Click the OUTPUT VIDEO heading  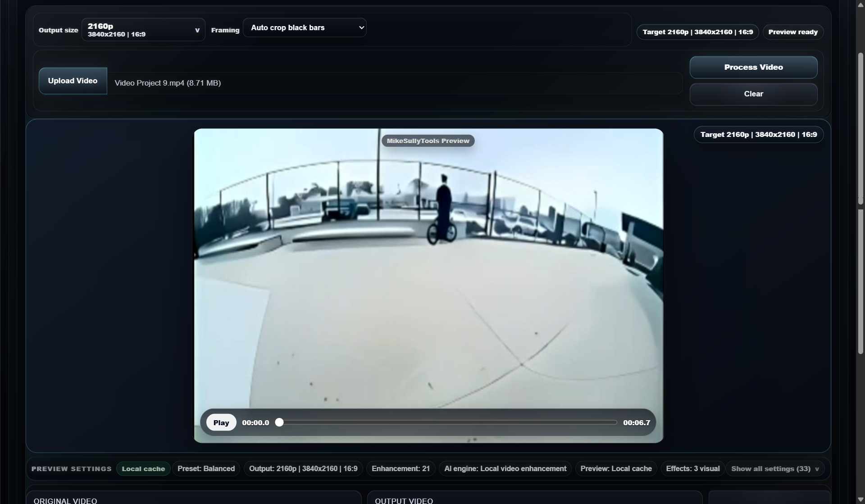[404, 500]
